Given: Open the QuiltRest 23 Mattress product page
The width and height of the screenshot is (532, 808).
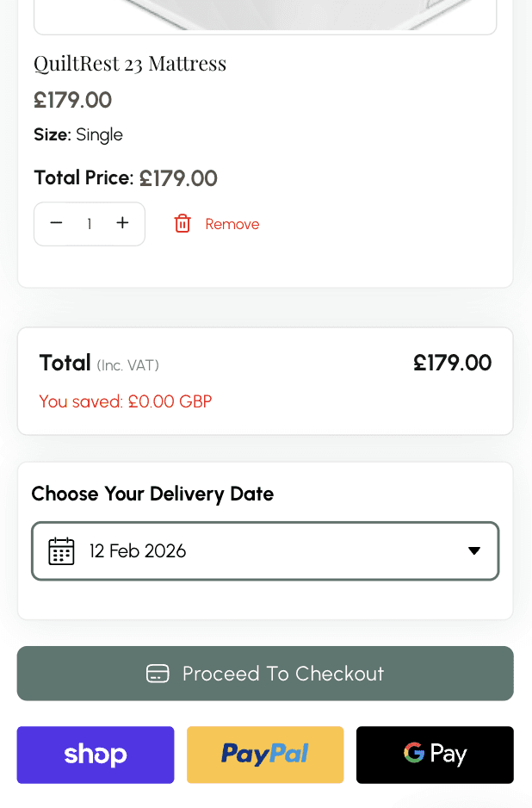Looking at the screenshot, I should tap(130, 63).
